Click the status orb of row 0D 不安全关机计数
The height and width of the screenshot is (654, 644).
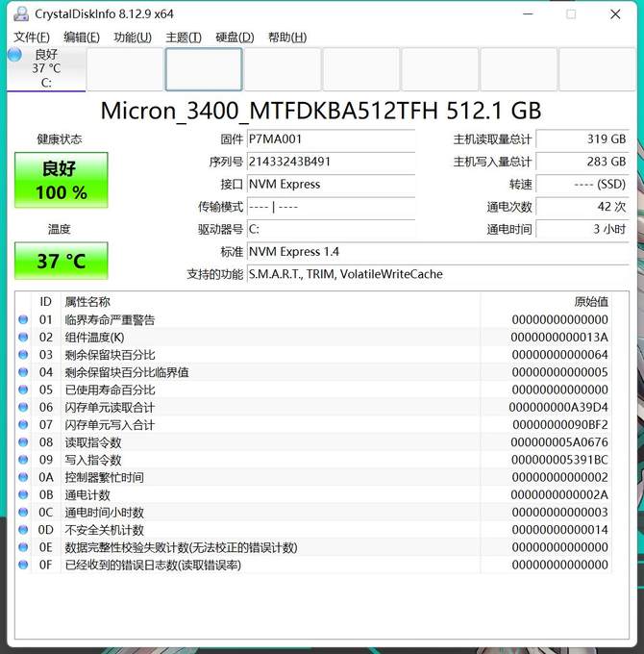pos(23,530)
